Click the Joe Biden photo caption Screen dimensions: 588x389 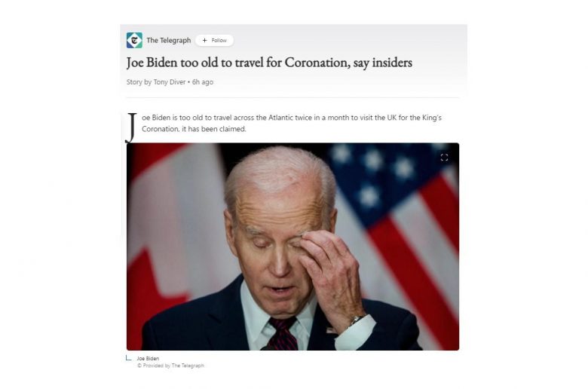148,358
